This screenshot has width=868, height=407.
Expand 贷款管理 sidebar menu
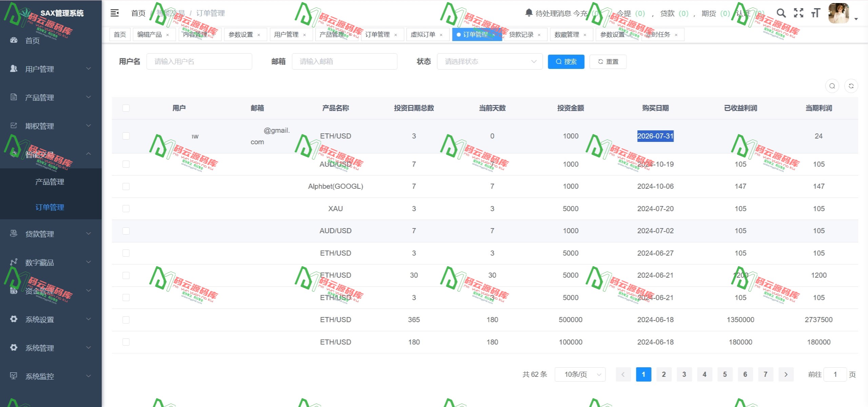click(x=51, y=234)
